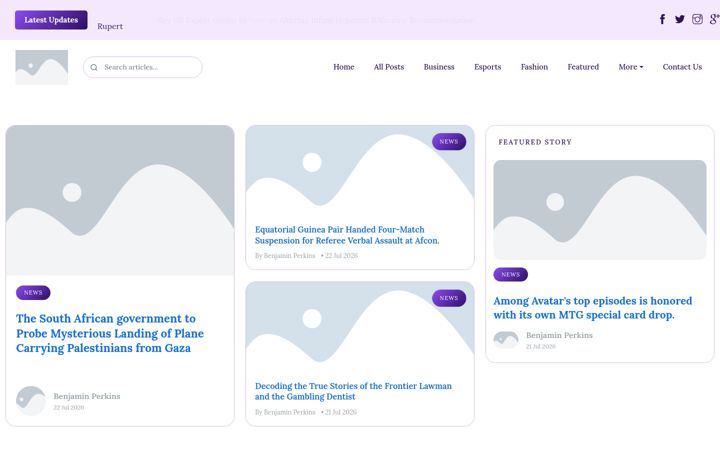Screen dimensions: 720x450
Task: Click NEWS badge on Frontier Lawman card
Action: [x=449, y=298]
